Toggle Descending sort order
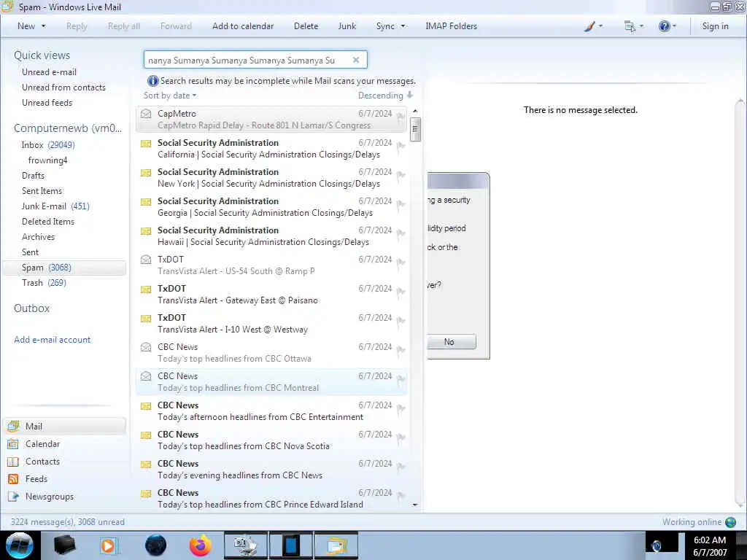 point(385,96)
